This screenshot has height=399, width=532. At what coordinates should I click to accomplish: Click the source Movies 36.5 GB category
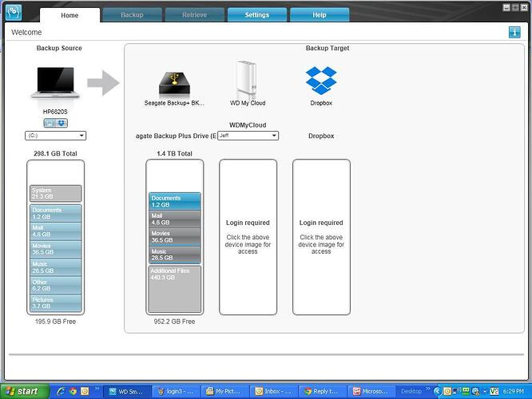(56, 249)
